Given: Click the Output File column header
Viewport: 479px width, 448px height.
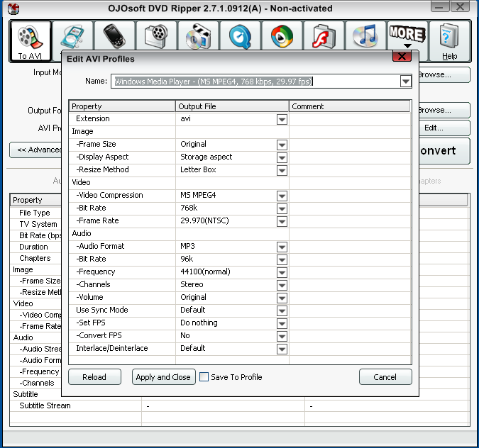Looking at the screenshot, I should tap(232, 106).
